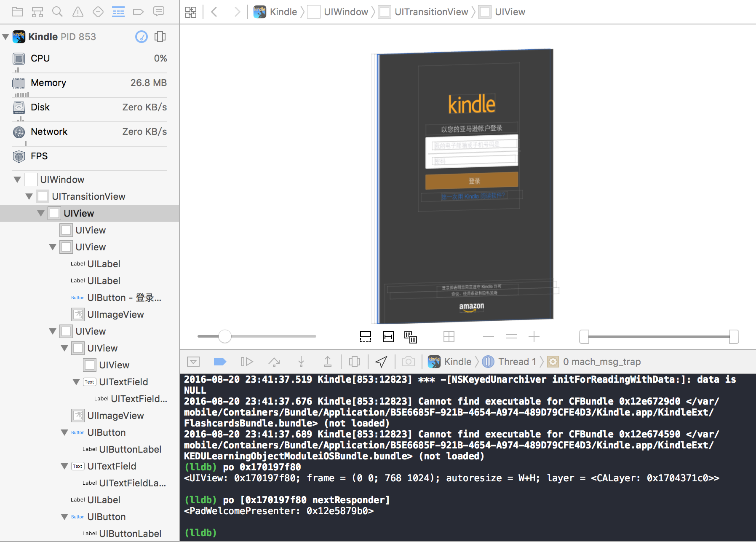Collapse the last UIButton node
This screenshot has width=756, height=542.
tap(64, 517)
